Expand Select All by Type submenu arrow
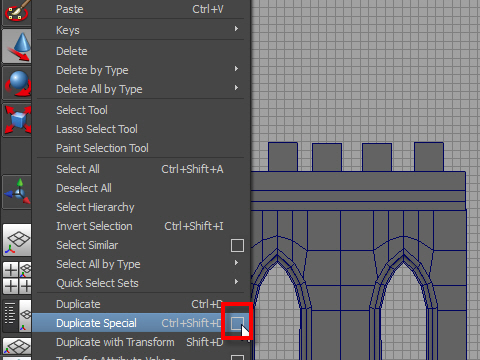 point(236,263)
